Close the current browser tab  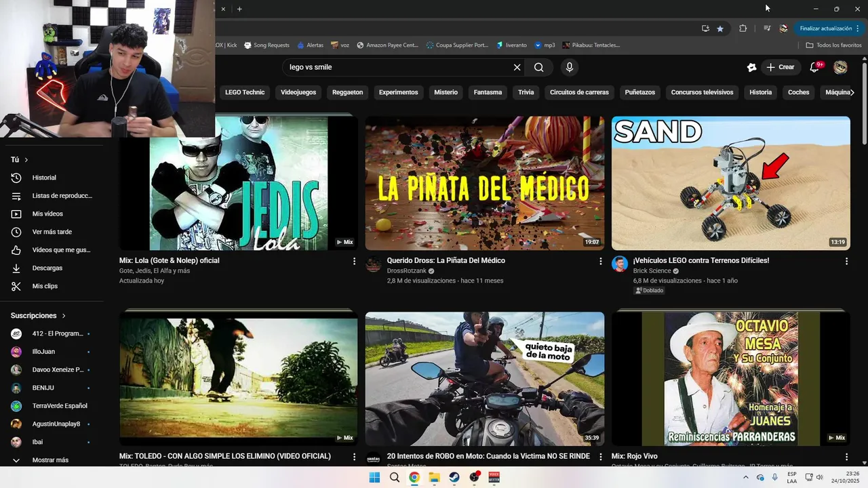223,9
